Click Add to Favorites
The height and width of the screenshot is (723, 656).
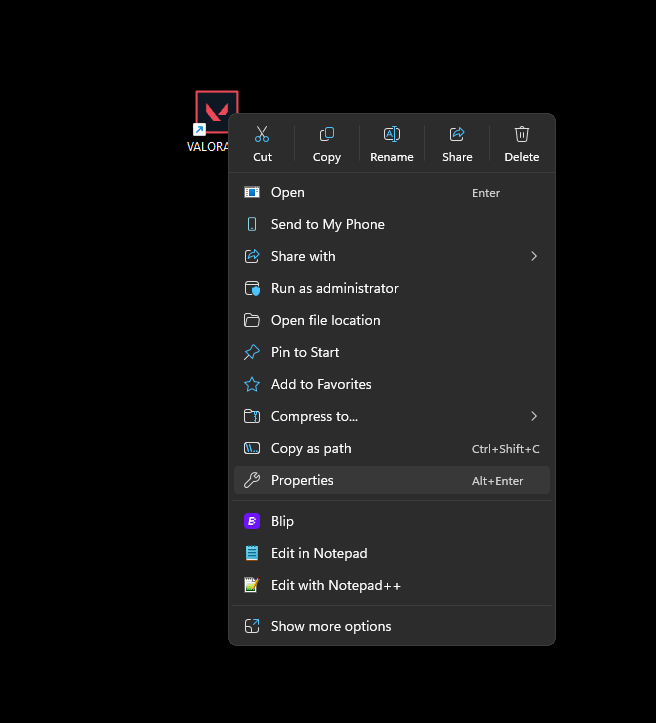click(x=321, y=384)
